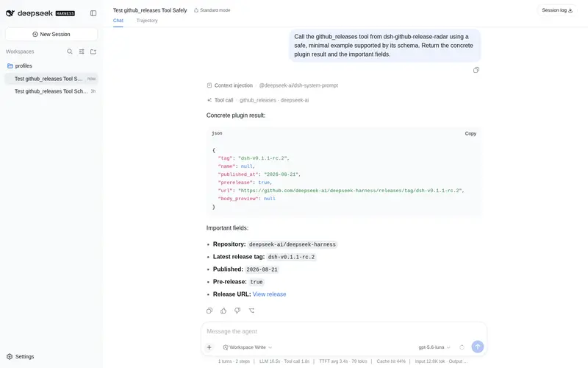The image size is (588, 368).
Task: Download the Session log
Action: click(557, 10)
